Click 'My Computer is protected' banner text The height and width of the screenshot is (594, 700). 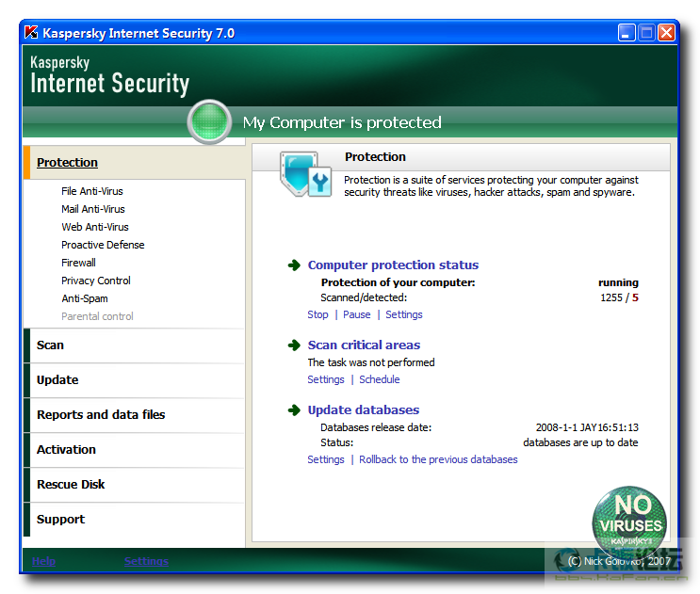pyautogui.click(x=342, y=122)
